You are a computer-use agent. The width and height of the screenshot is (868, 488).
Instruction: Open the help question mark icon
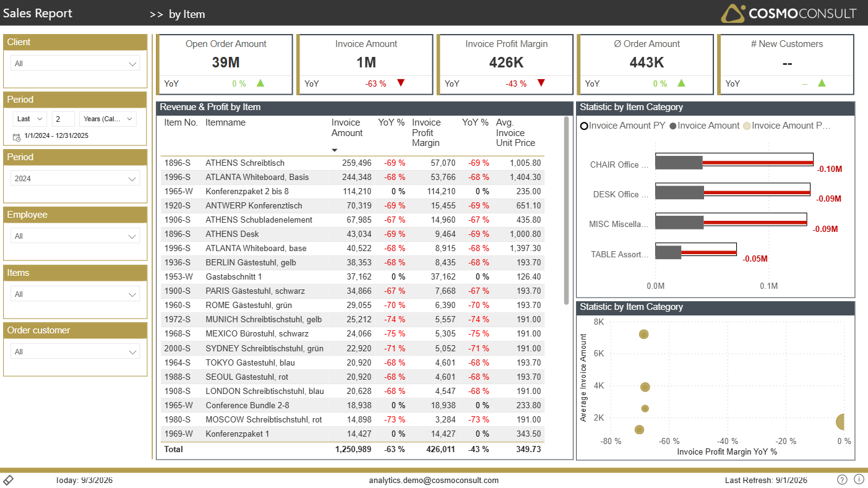842,480
